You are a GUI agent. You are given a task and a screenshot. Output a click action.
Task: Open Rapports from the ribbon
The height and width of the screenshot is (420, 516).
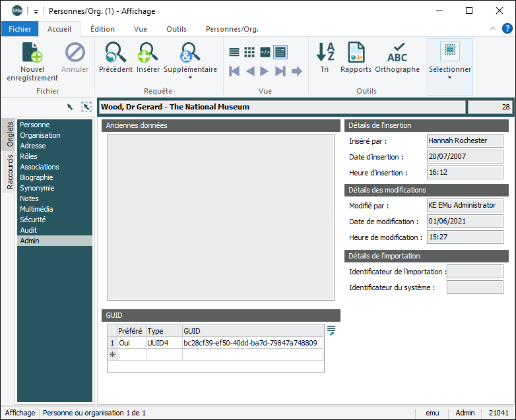[356, 53]
